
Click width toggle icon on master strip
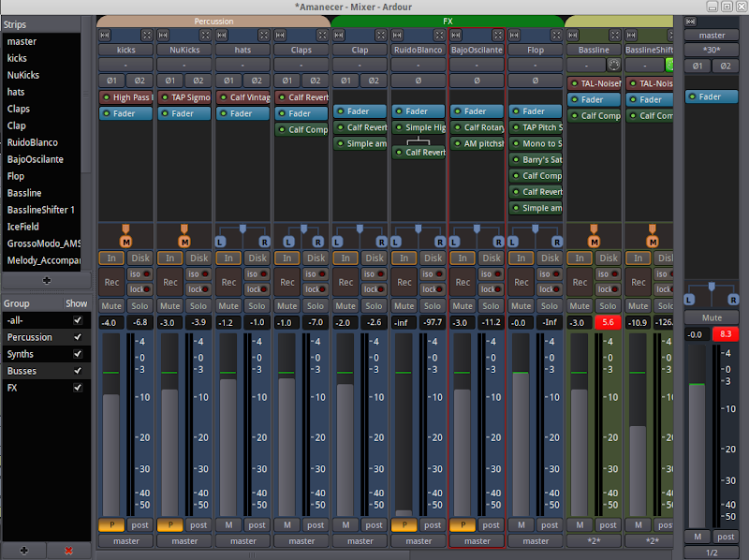690,22
